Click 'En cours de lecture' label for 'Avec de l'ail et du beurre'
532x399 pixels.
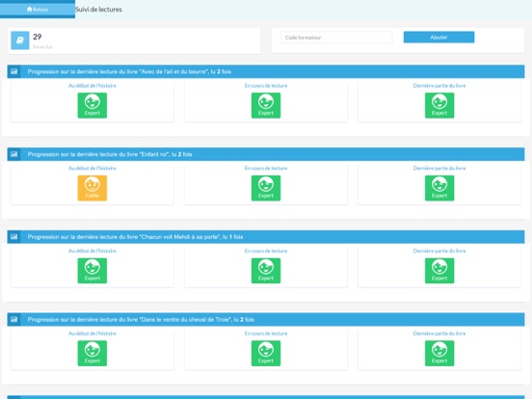coord(266,86)
